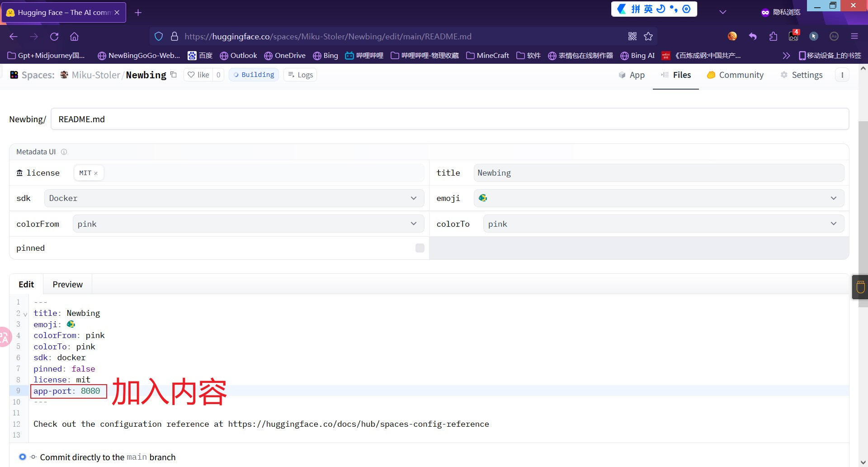Open the emoji selector dropdown

(x=659, y=198)
